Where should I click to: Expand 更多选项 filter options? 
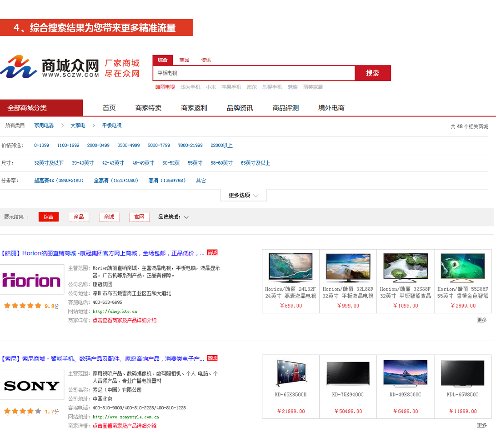point(243,195)
